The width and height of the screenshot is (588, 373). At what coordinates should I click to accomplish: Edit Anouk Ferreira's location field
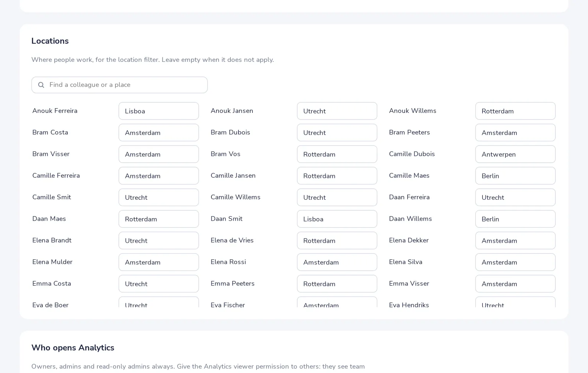click(159, 111)
